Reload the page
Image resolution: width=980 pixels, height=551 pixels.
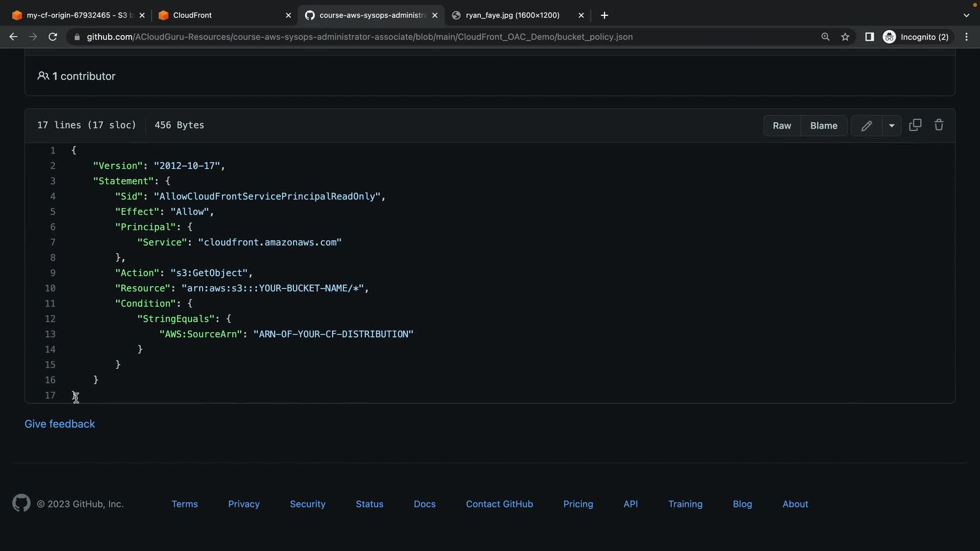tap(53, 37)
